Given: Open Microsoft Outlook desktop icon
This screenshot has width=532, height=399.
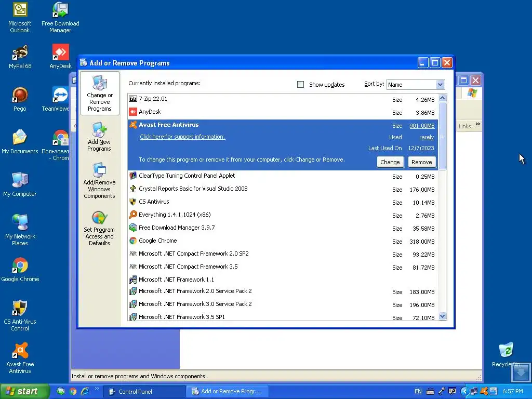Looking at the screenshot, I should pos(20,18).
